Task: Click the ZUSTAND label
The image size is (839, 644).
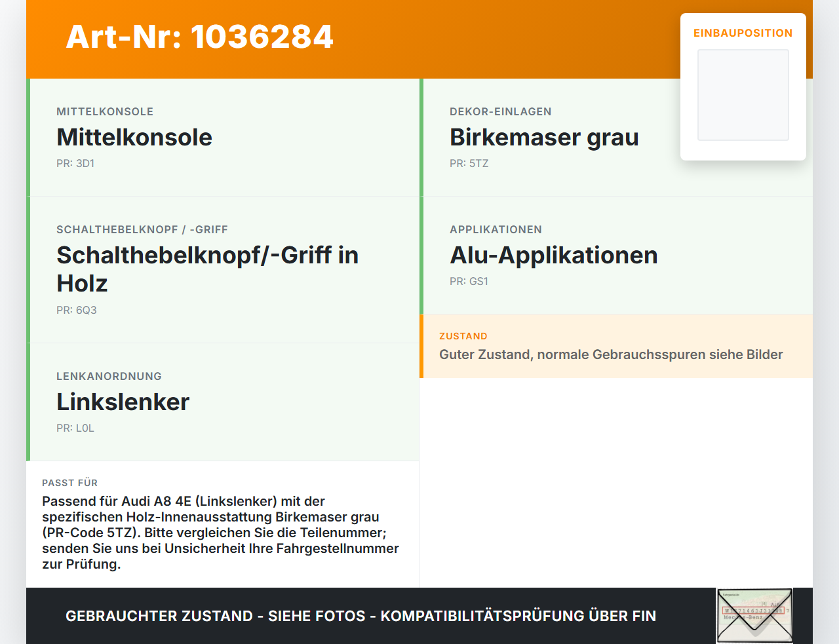Action: coord(463,336)
